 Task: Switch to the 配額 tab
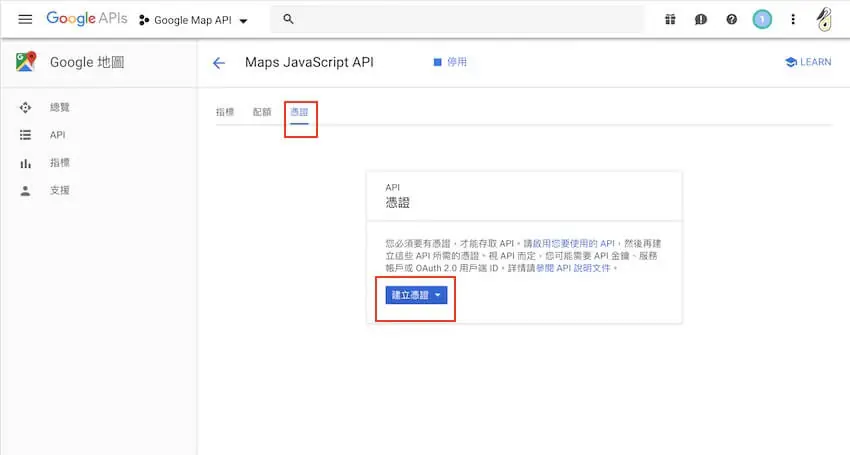tap(262, 112)
